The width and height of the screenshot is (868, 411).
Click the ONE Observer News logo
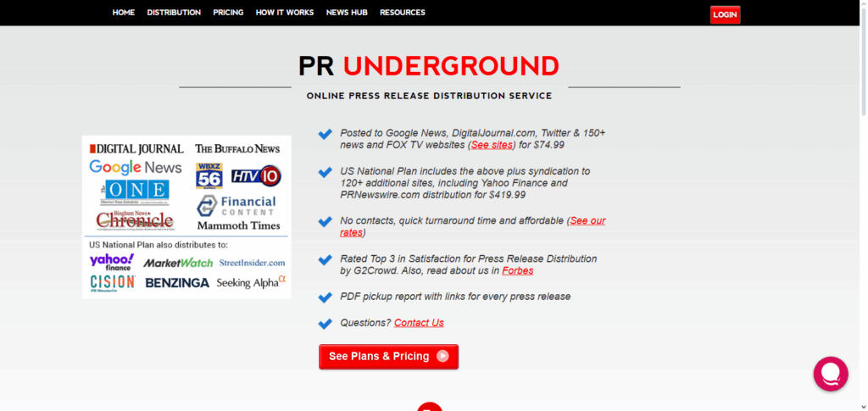[135, 193]
